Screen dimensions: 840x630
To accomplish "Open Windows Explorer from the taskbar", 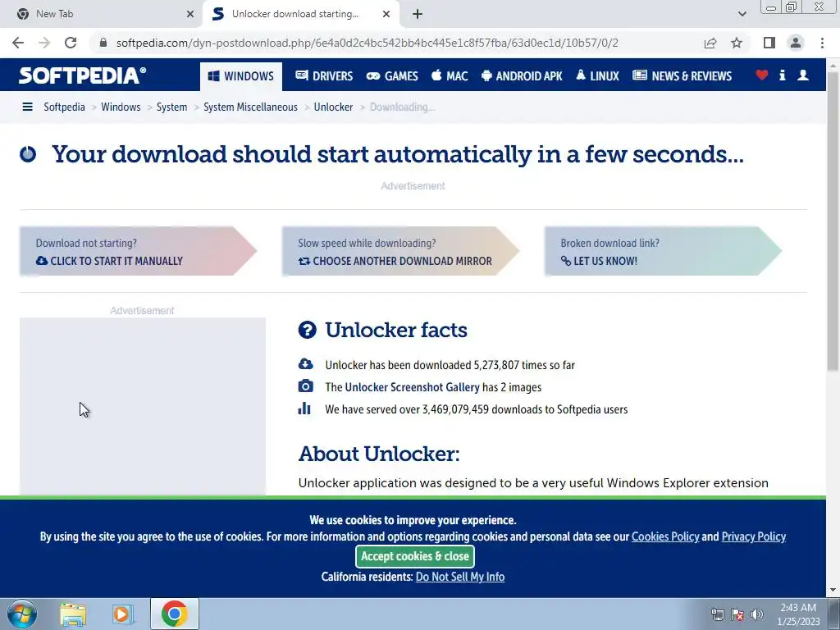I will [73, 614].
